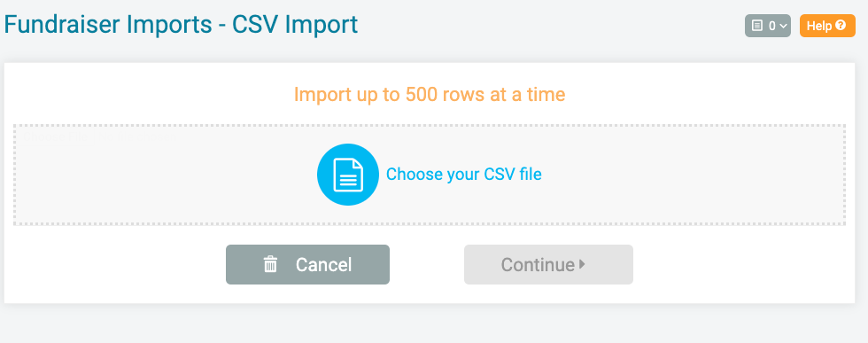Click the Choose your CSV file link
The width and height of the screenshot is (868, 343).
point(463,175)
